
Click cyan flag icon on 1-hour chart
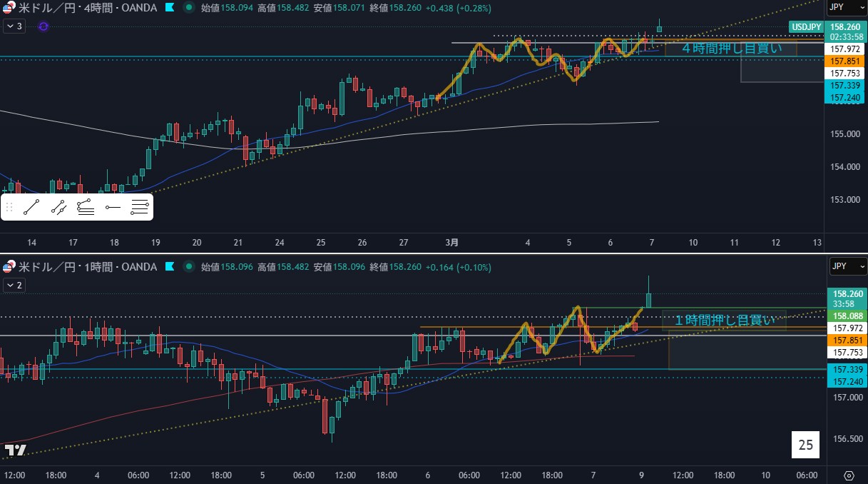coord(170,267)
